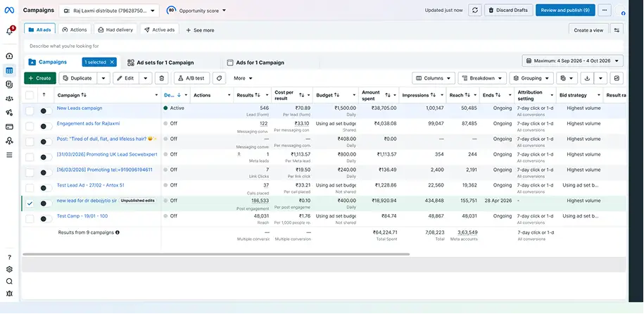The height and width of the screenshot is (314, 644).
Task: Open Advertising settings megaphone sidebar icon
Action: (9, 112)
